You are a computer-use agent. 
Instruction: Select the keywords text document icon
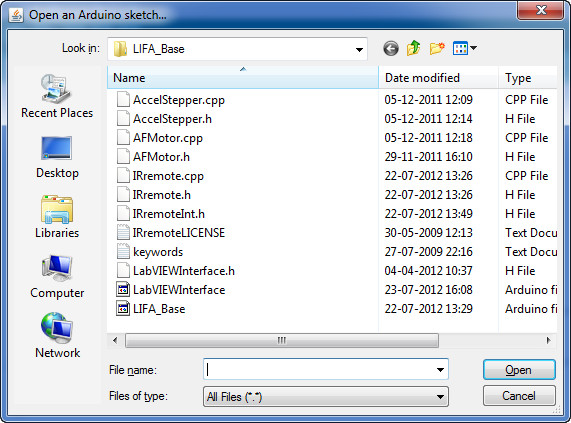coord(123,251)
